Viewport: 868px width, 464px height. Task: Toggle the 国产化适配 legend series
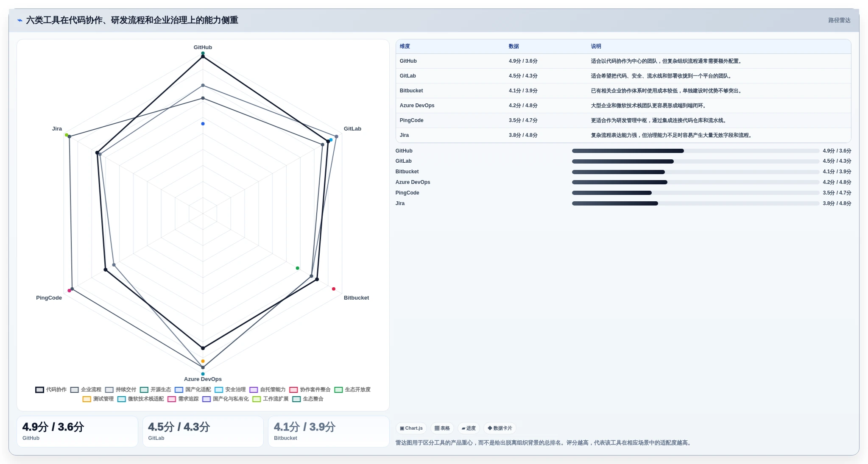pyautogui.click(x=193, y=390)
